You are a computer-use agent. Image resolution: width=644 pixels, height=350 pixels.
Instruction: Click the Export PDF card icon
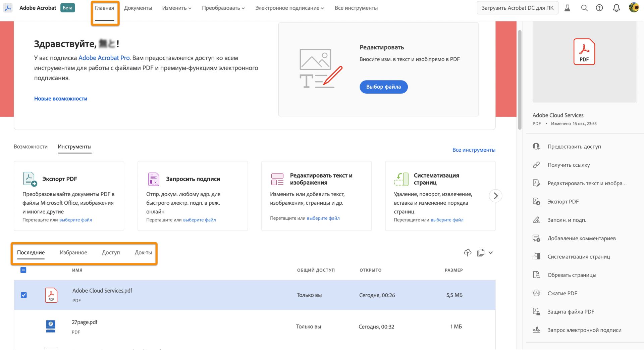(30, 179)
